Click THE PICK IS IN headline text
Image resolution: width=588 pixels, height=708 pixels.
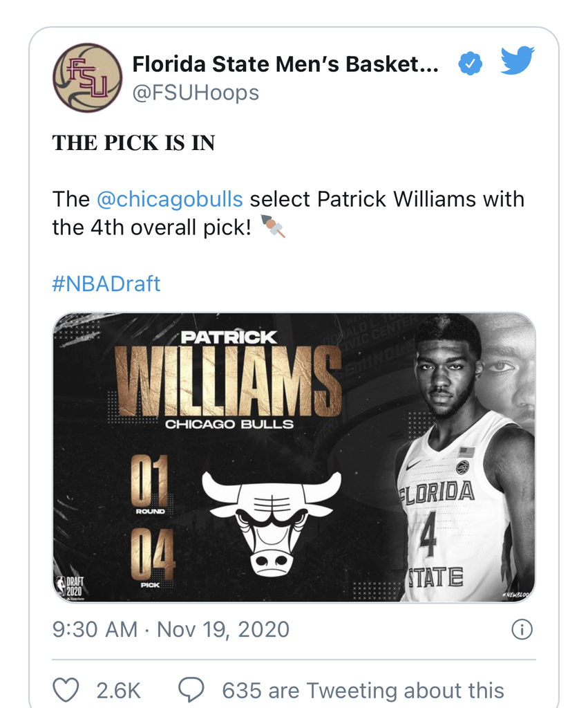pos(133,142)
